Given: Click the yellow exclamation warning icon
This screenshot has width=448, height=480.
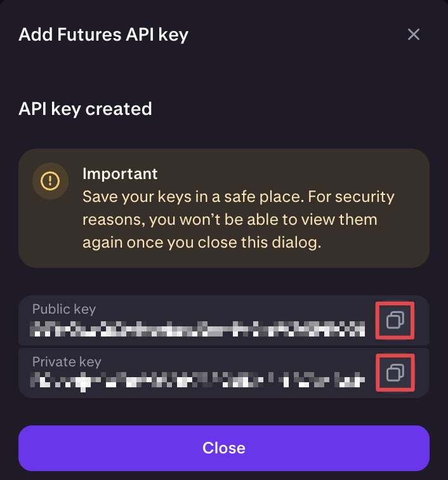Looking at the screenshot, I should tap(49, 181).
